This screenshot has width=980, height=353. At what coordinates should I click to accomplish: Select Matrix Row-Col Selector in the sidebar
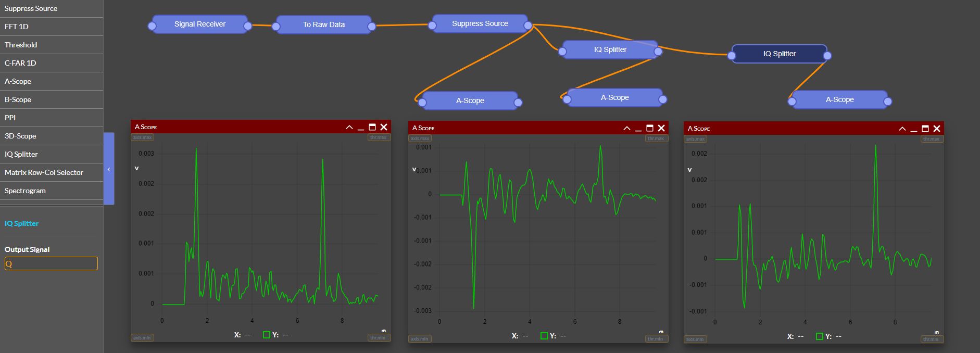52,172
